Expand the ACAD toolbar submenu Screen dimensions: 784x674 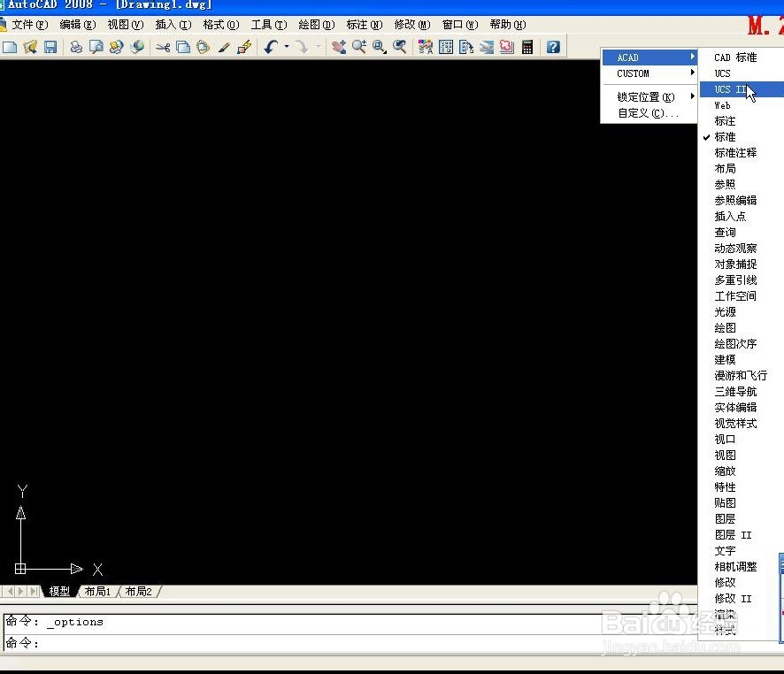pos(649,57)
